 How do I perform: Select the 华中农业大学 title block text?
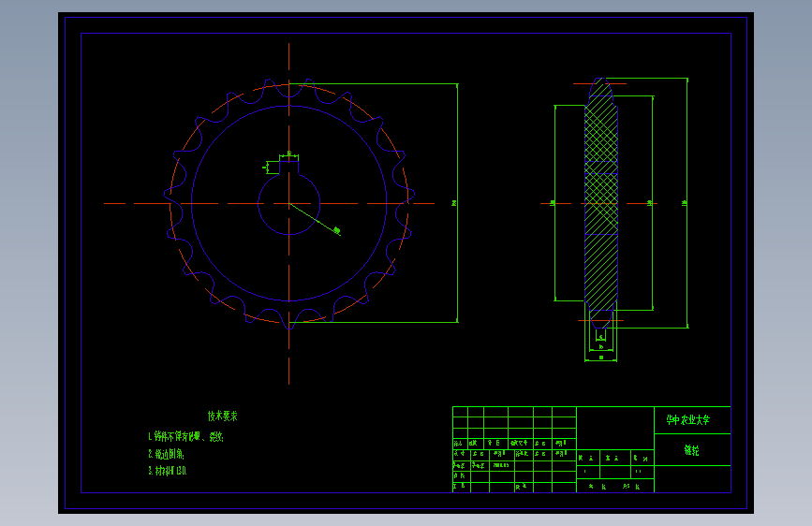687,420
